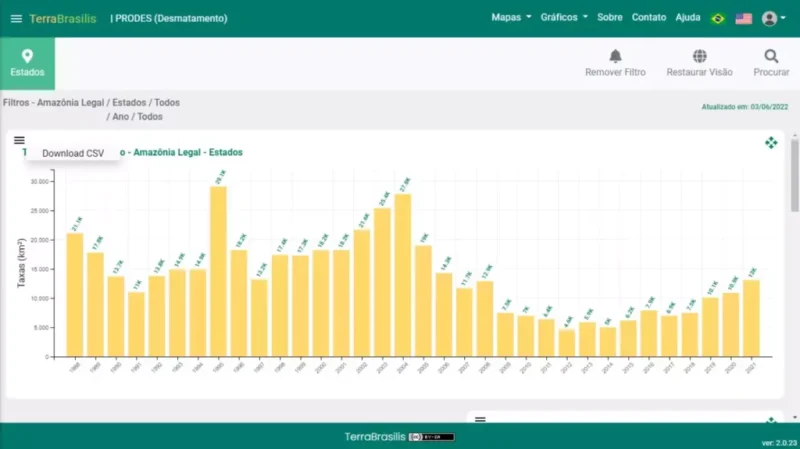
Task: Open the main hamburger menu beside TerraBrasilis
Action: tap(15, 19)
